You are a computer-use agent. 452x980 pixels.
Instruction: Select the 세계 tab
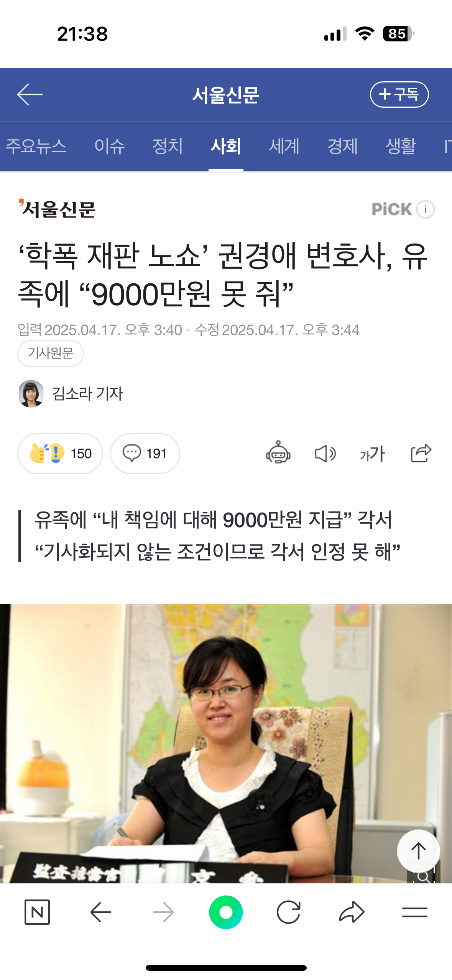pos(284,146)
